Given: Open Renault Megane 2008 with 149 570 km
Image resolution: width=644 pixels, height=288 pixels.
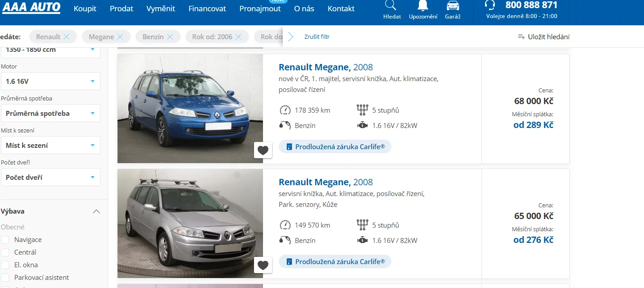Looking at the screenshot, I should tap(326, 182).
